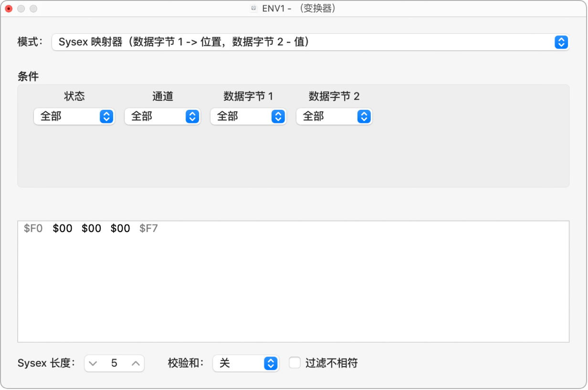Open the 数据字节 2 pop-up menu
Screen dimensions: 588x390
334,116
